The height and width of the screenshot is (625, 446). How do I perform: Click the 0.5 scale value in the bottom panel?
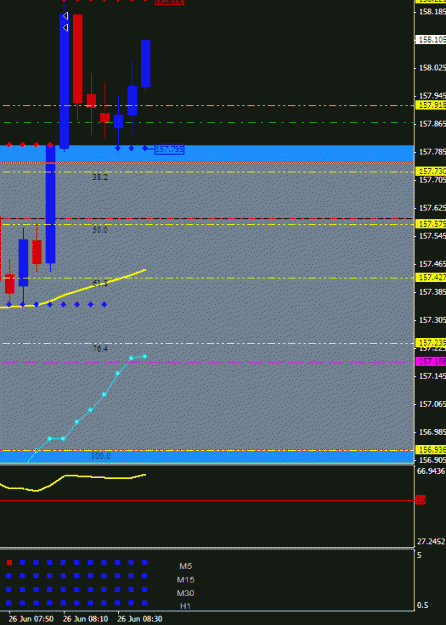[423, 605]
